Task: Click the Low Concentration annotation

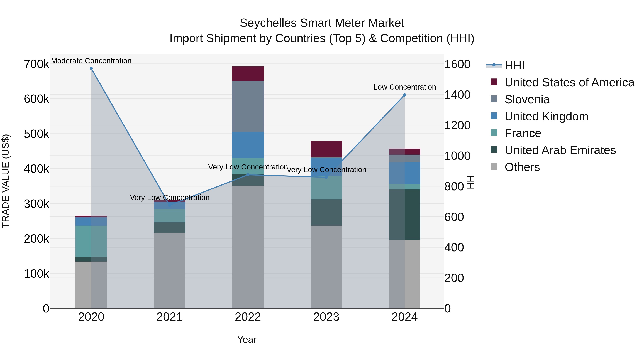Action: click(x=405, y=87)
